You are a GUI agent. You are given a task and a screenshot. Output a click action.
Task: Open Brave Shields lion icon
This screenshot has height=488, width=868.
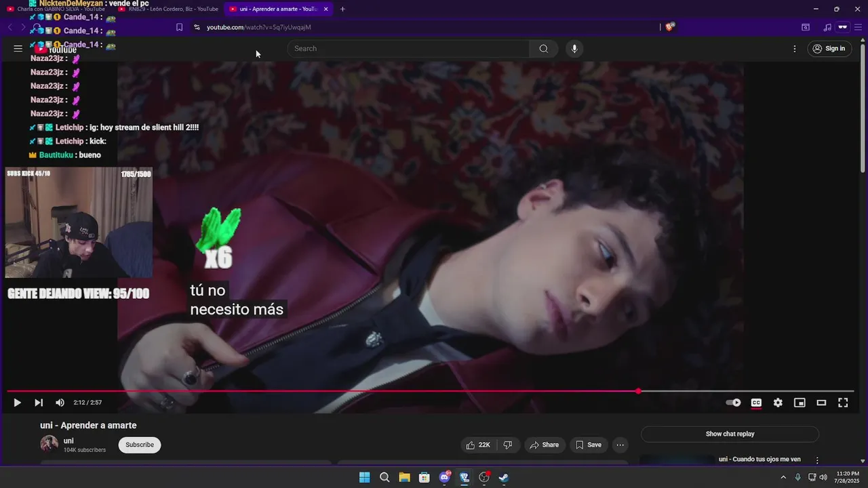[x=670, y=27]
